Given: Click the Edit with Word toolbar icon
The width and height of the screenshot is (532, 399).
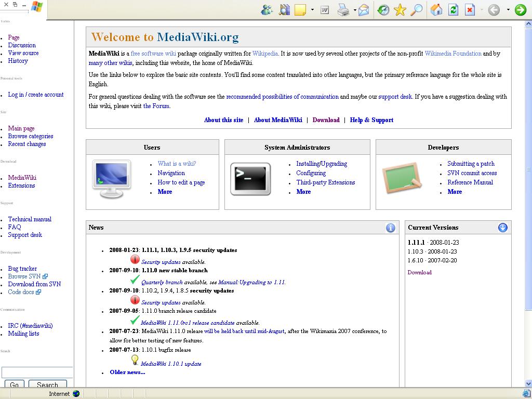Looking at the screenshot, I should (325, 10).
